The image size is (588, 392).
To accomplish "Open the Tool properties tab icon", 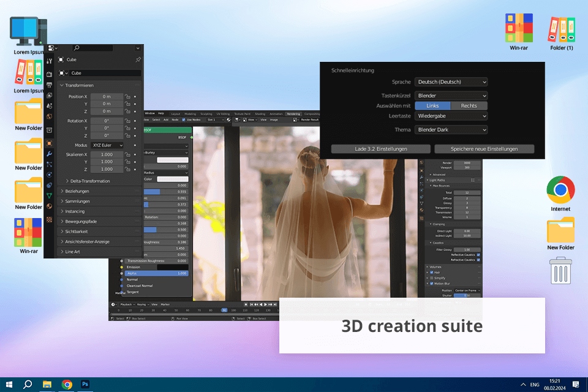I will 49,61.
